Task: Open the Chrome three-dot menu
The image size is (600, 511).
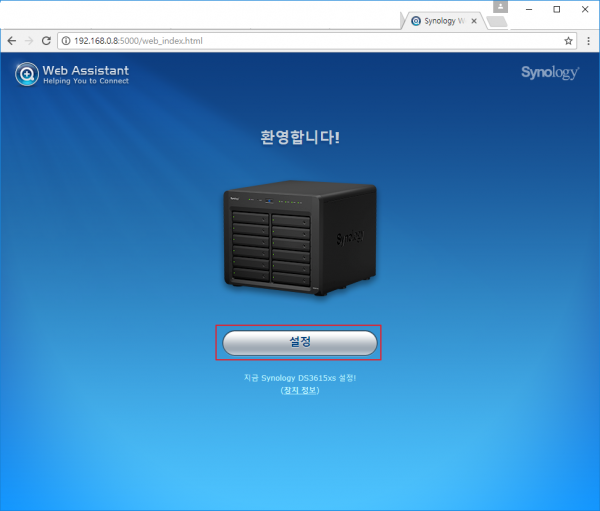Action: (588, 41)
